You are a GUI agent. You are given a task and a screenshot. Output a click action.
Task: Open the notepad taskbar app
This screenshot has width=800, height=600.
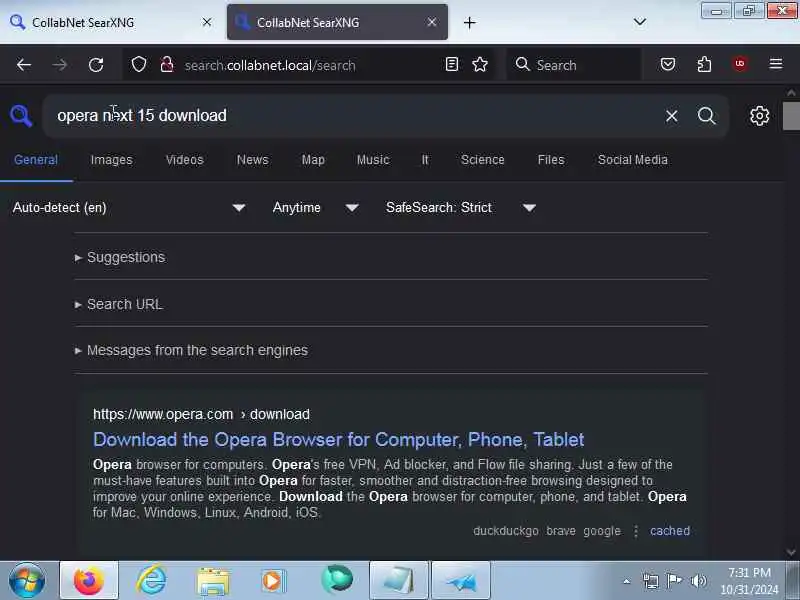(398, 580)
